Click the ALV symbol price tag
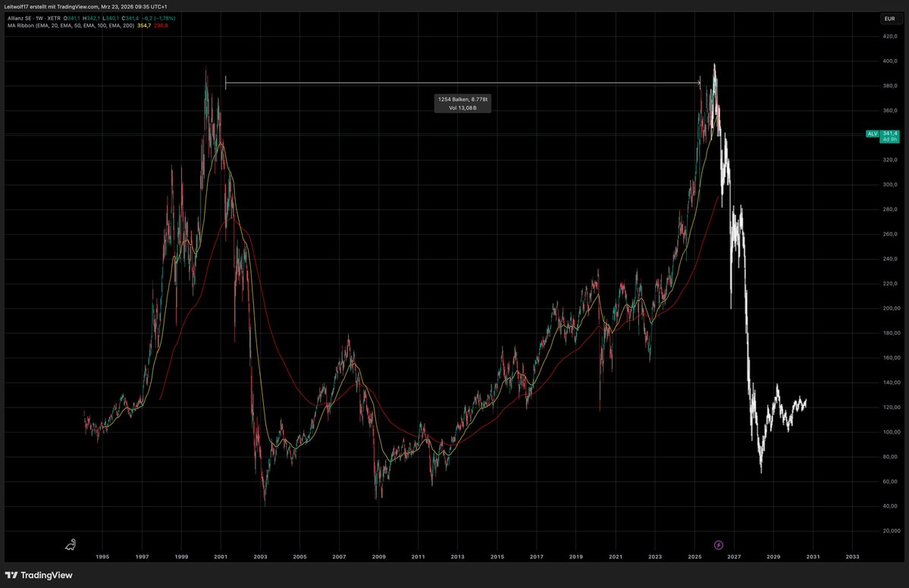The image size is (909, 588). (x=873, y=134)
